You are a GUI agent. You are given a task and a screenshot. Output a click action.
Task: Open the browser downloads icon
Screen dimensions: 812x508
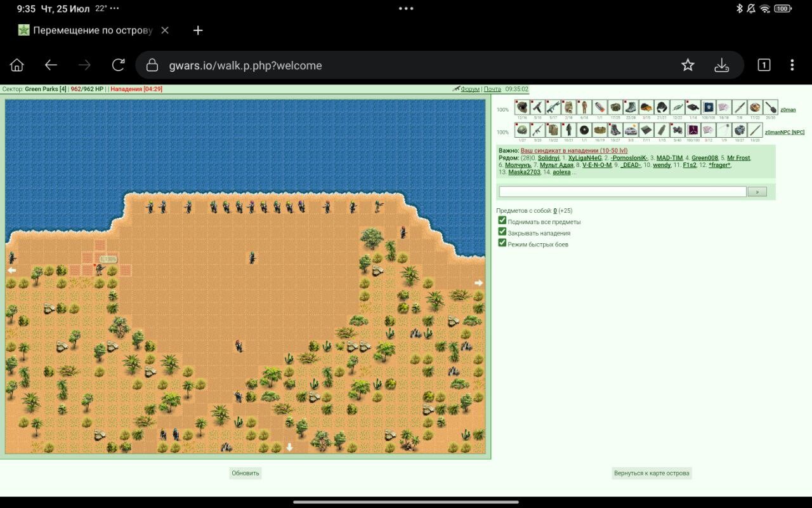721,65
